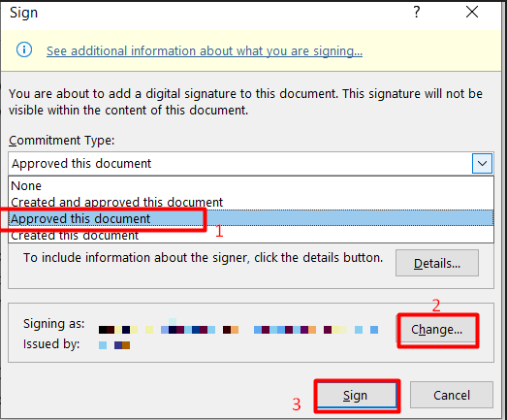Open the additional signing information link

(x=205, y=51)
